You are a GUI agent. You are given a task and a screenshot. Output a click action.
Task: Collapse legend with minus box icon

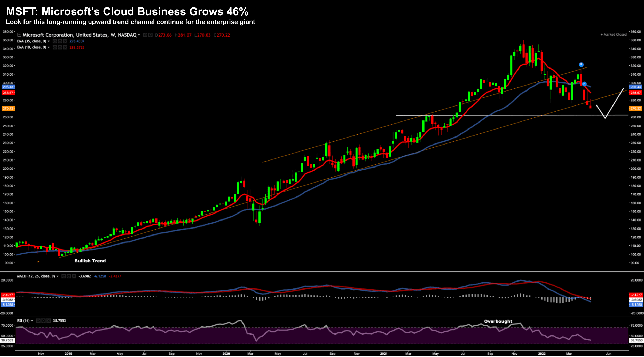coord(19,35)
